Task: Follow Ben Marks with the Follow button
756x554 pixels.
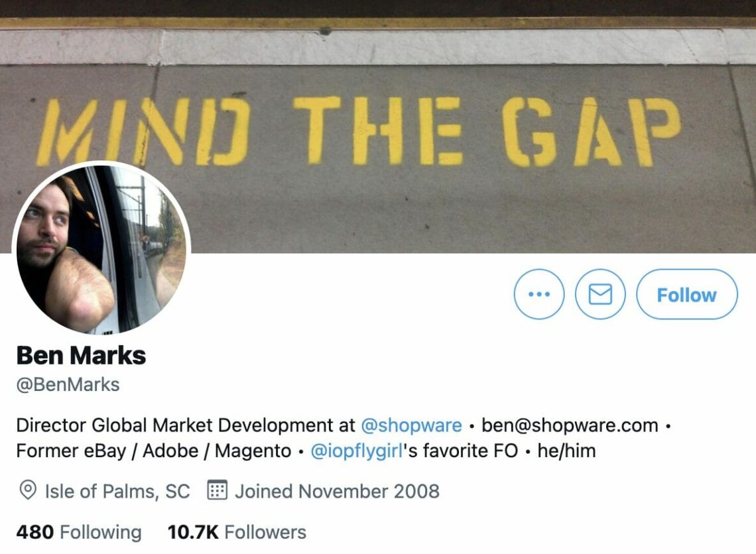Action: (687, 294)
